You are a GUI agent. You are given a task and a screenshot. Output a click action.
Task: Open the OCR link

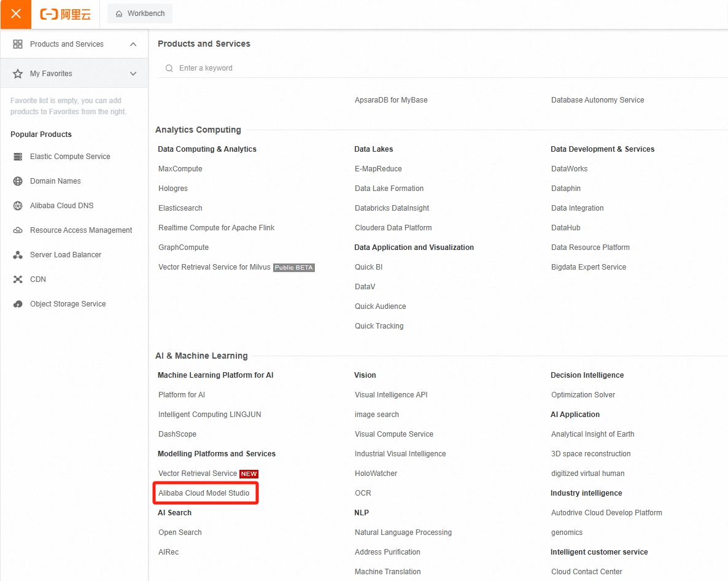click(x=363, y=493)
